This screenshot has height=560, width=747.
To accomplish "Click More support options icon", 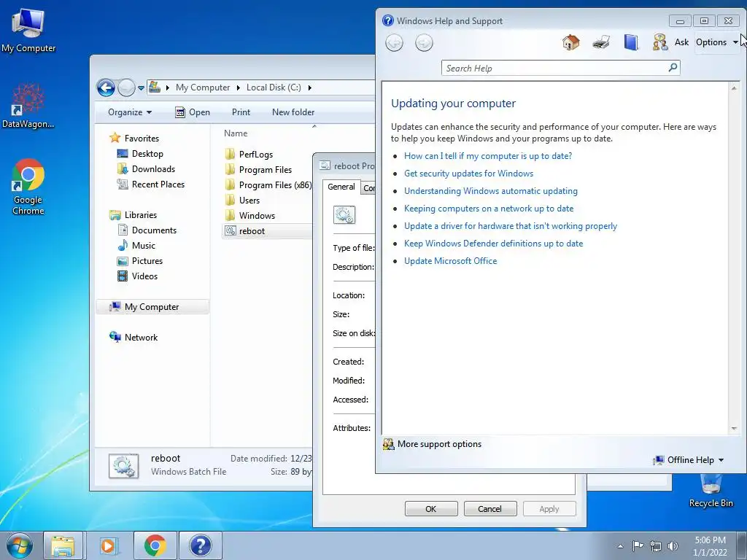I will pyautogui.click(x=389, y=444).
